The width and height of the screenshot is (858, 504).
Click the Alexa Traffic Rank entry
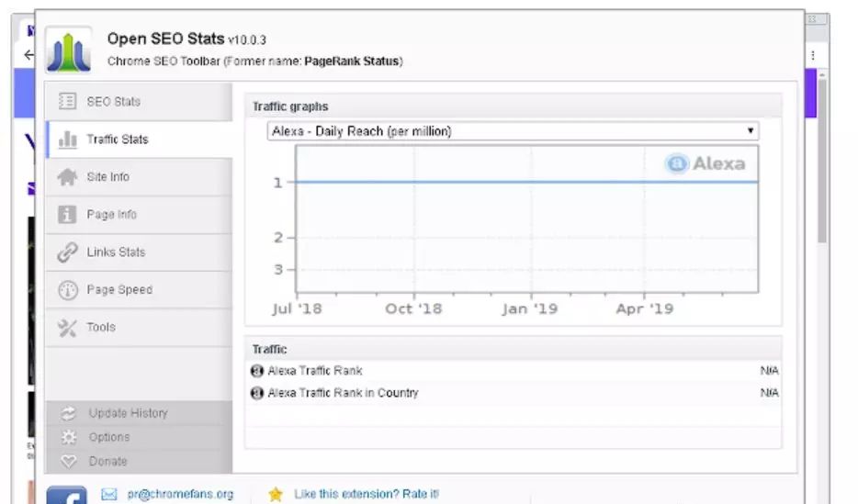(314, 371)
